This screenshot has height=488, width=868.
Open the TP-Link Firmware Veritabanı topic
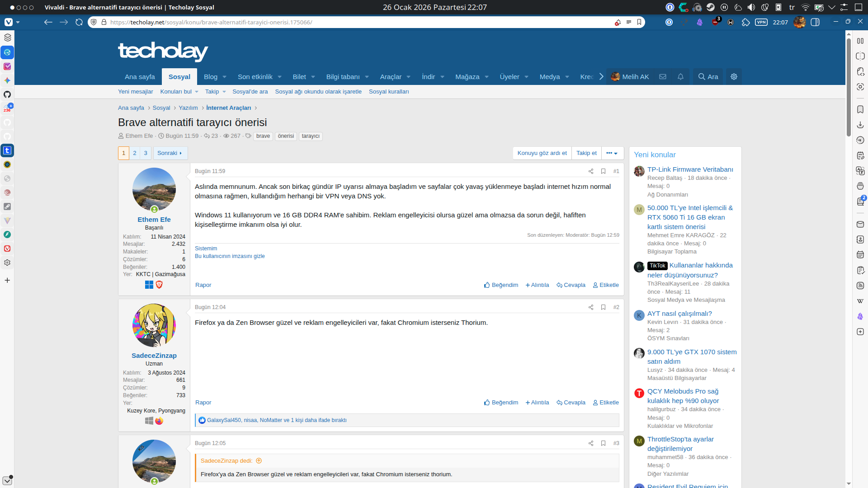(x=690, y=169)
